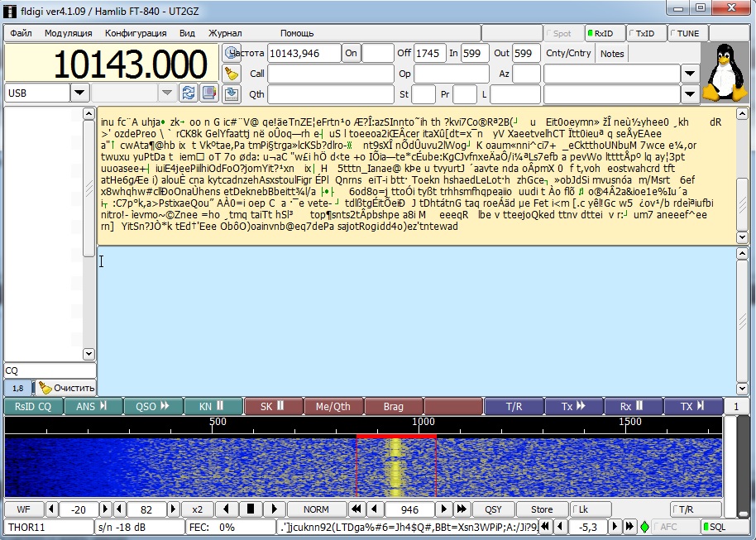Click the QSY button
The height and width of the screenshot is (540, 756).
tap(494, 509)
